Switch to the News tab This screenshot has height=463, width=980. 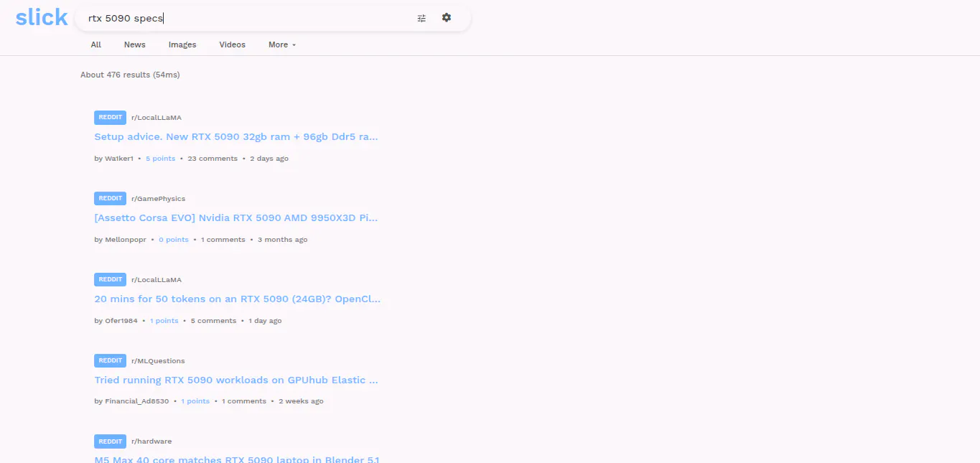pos(135,45)
